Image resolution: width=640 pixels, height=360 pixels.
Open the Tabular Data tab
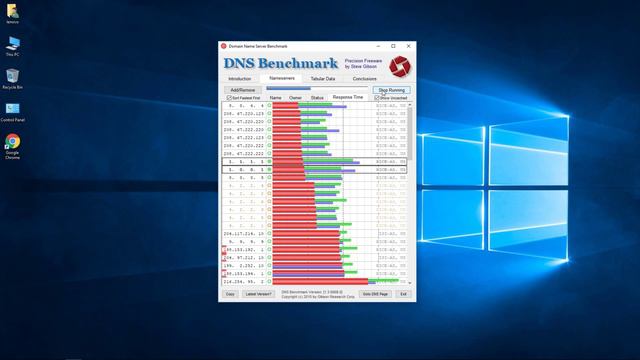[323, 79]
